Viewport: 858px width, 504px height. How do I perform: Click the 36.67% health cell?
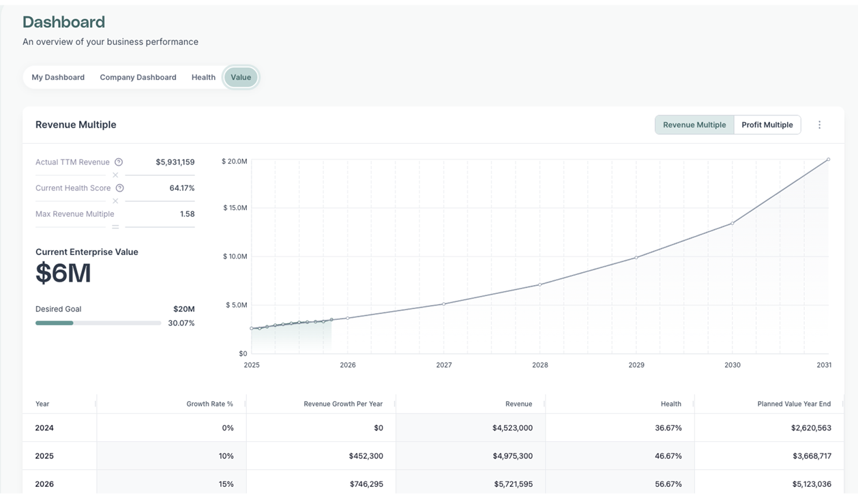click(x=620, y=428)
